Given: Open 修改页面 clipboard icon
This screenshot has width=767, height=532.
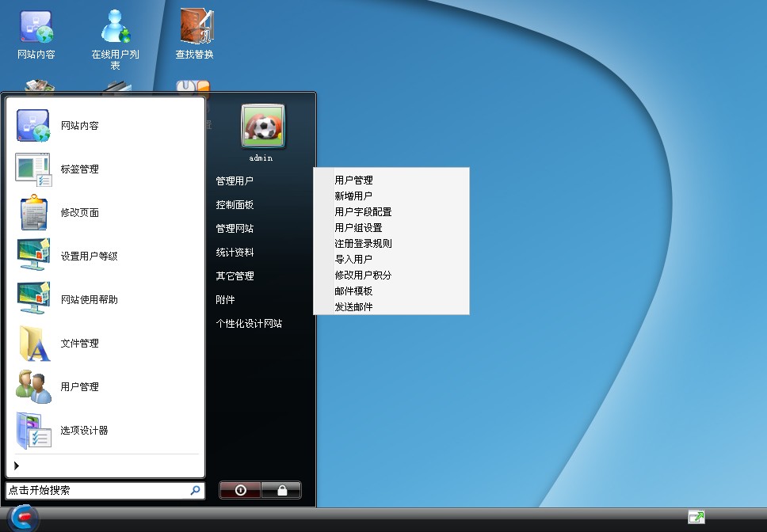Looking at the screenshot, I should point(33,213).
